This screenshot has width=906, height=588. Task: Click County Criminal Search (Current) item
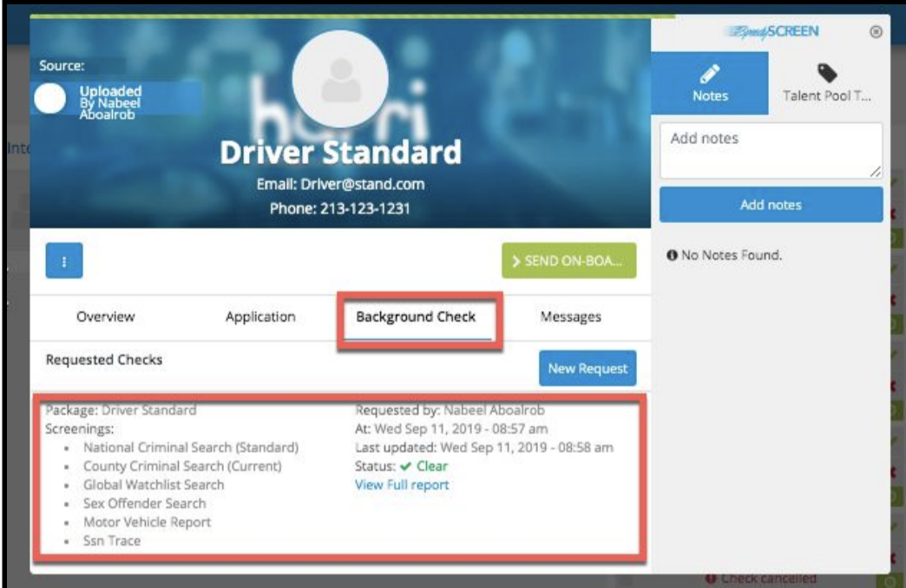click(182, 466)
